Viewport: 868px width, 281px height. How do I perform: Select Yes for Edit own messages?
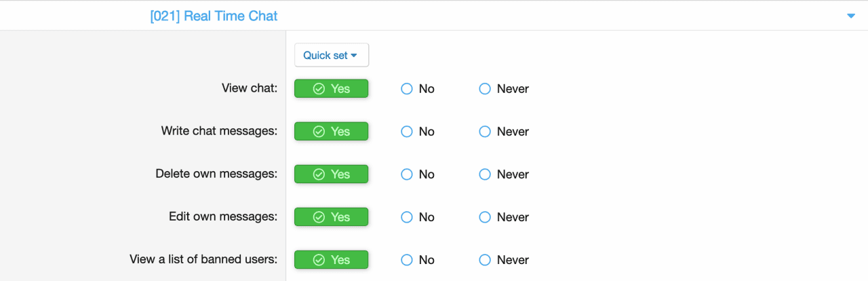coord(332,217)
